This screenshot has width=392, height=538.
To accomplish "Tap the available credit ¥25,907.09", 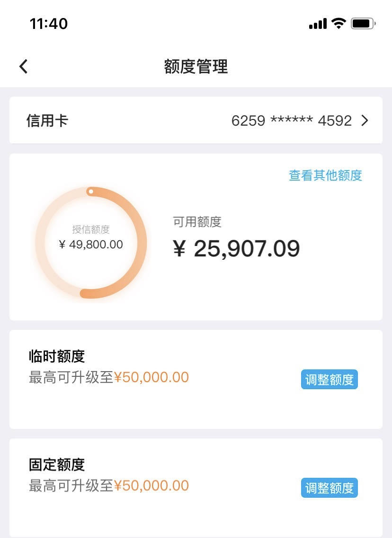I will click(x=236, y=248).
